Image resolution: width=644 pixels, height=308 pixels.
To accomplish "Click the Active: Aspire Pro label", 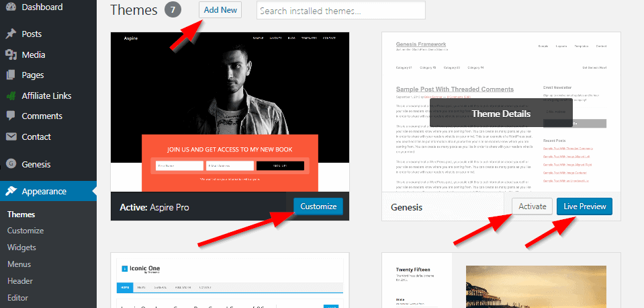I will (154, 207).
